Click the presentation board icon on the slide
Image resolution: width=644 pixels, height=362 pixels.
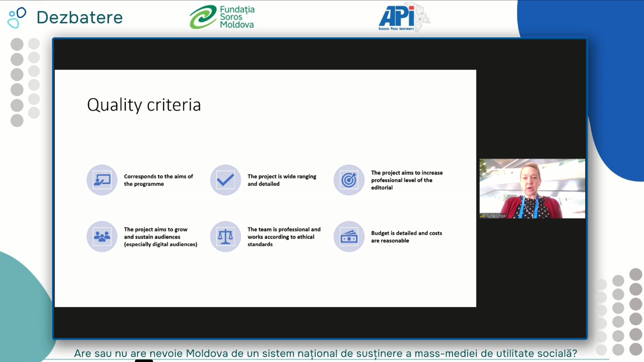(x=102, y=180)
